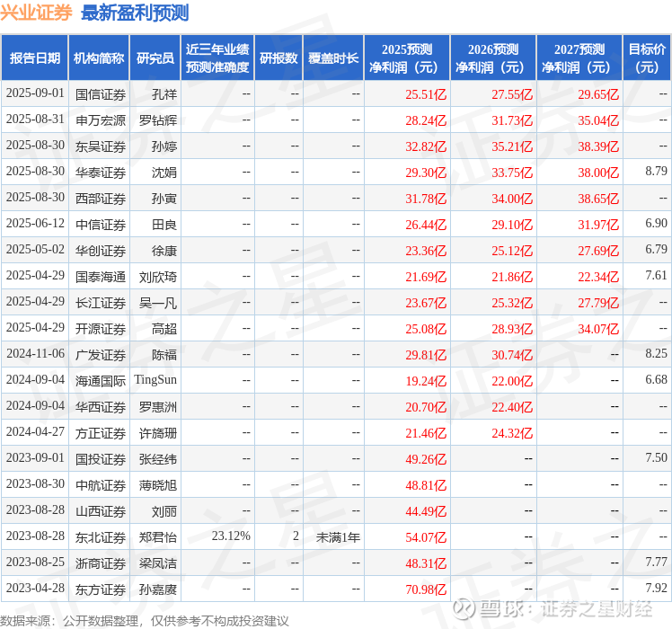This screenshot has width=672, height=629.
Task: Click the 2026预测净利润 column header
Action: 493,58
